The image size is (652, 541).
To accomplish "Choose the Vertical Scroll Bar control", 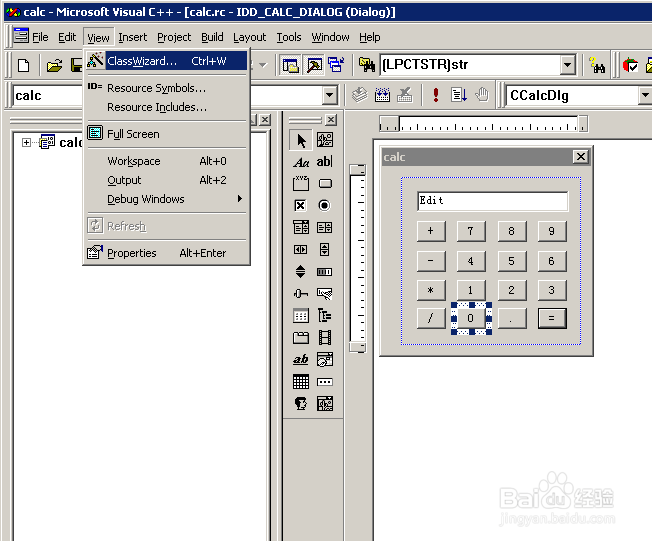I will (325, 250).
